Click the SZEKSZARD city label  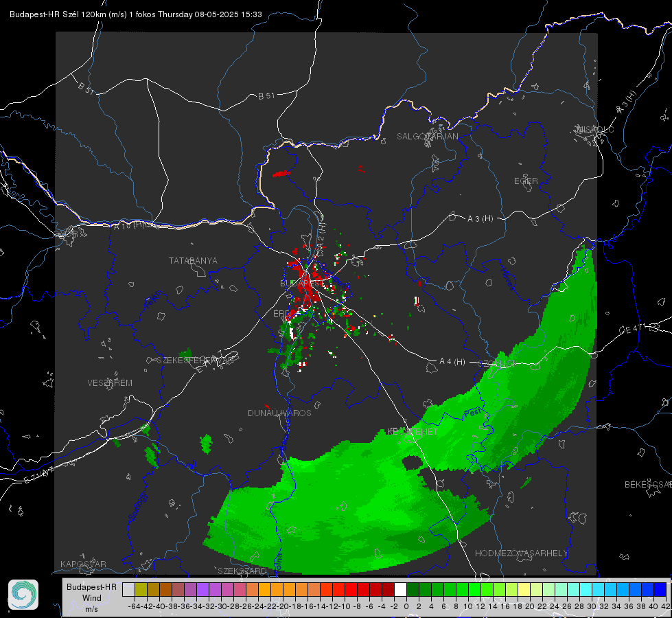click(x=242, y=571)
